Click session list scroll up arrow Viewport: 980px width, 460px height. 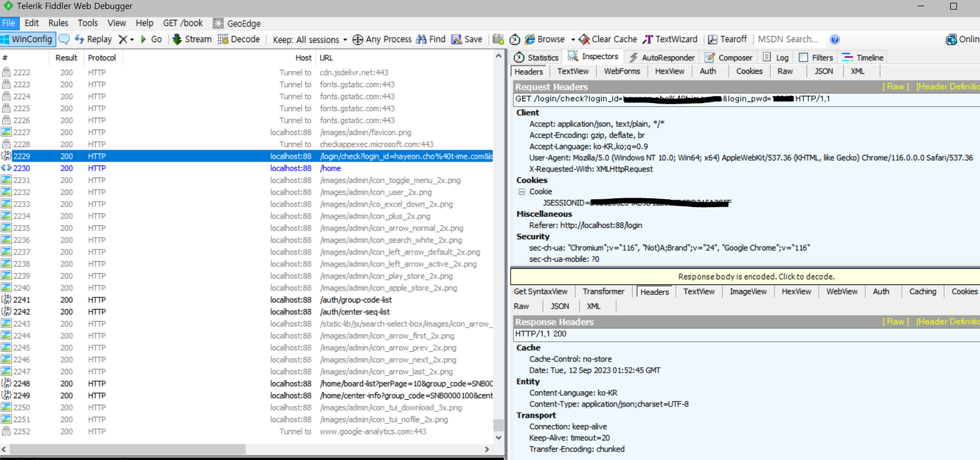click(x=498, y=56)
